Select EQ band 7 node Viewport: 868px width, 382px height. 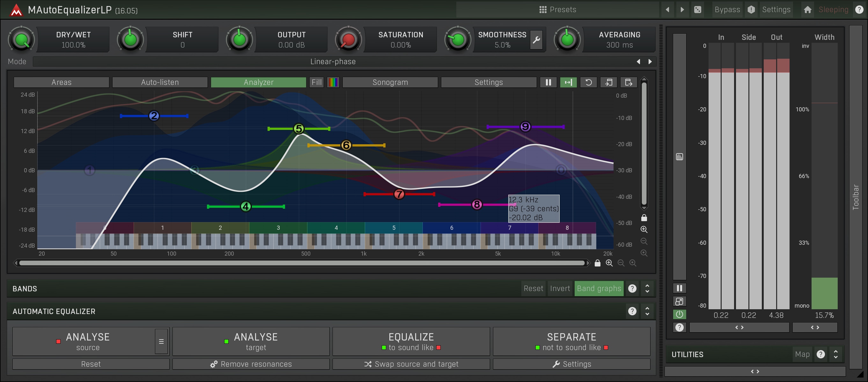(x=399, y=194)
